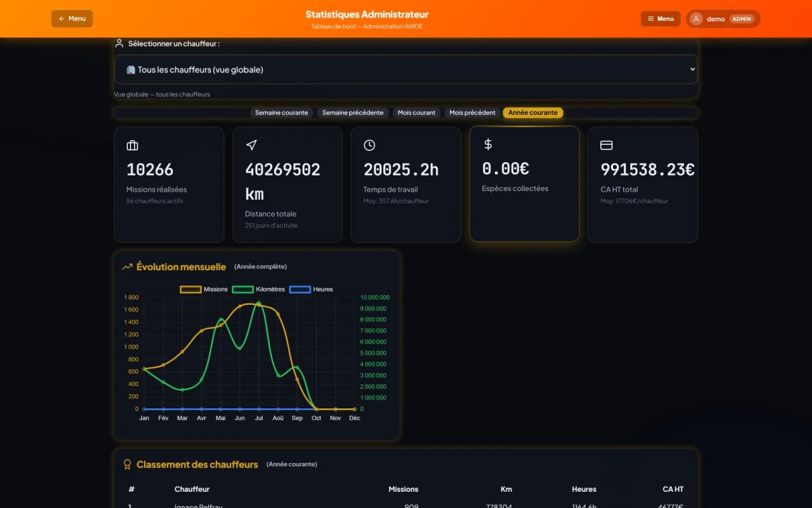
Task: Open the Tous les chauffeurs dropdown
Action: (x=406, y=69)
